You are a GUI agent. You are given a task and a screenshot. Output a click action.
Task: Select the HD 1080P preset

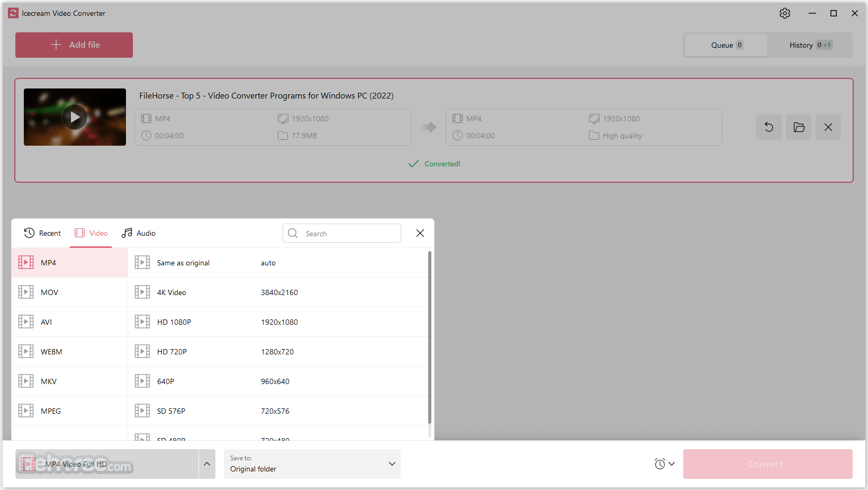278,322
